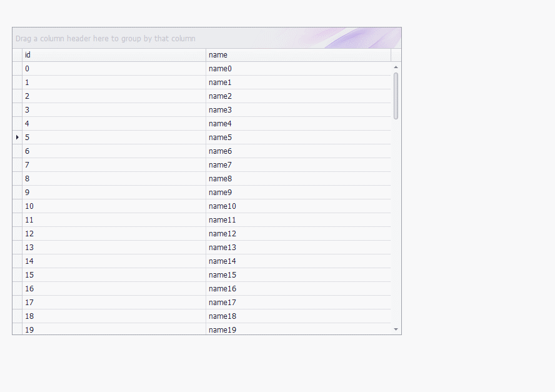This screenshot has height=392, width=555.
Task: Click the id cell with value 8
Action: 114,179
